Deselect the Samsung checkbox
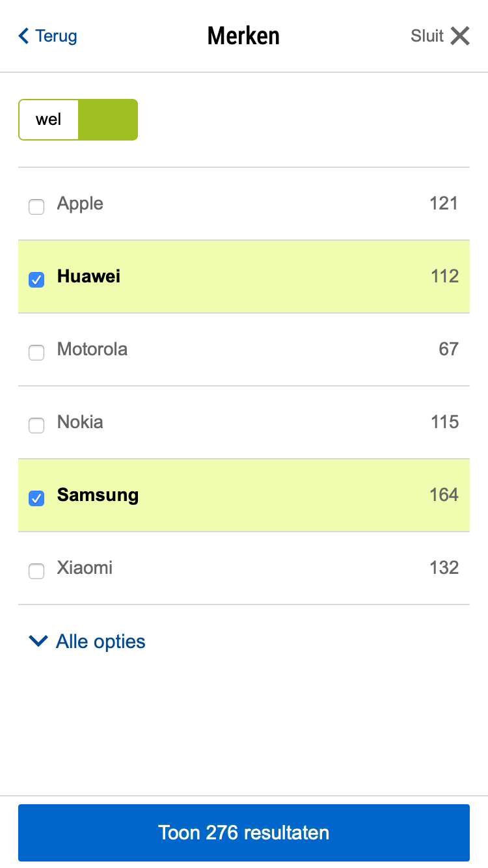This screenshot has width=488, height=868. (x=36, y=498)
